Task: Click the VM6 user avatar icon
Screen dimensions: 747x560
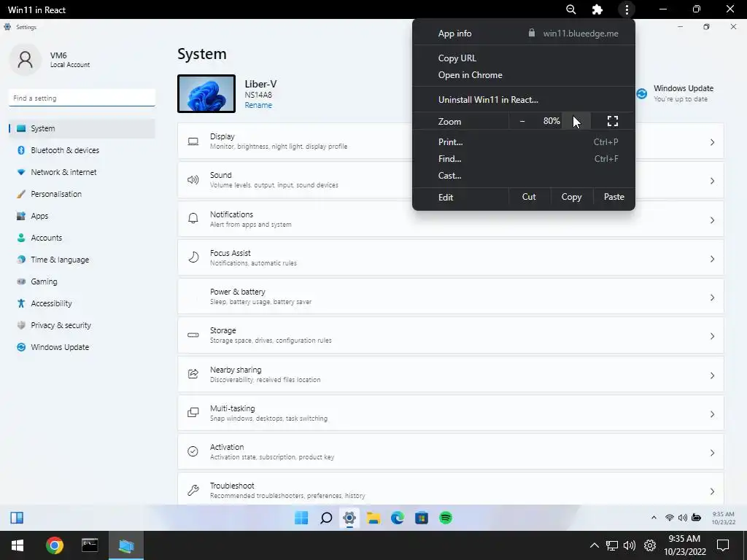Action: (25, 60)
